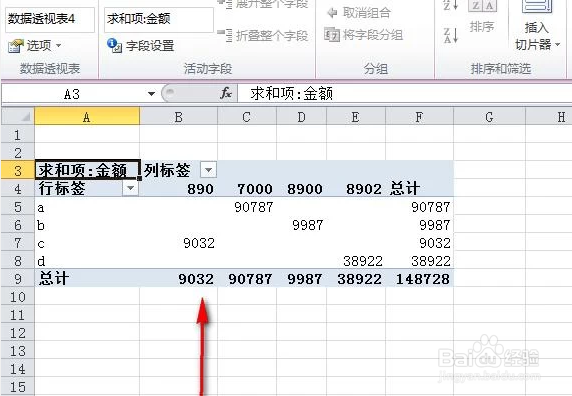
Task: Select cell C5 value 90787
Action: [247, 207]
